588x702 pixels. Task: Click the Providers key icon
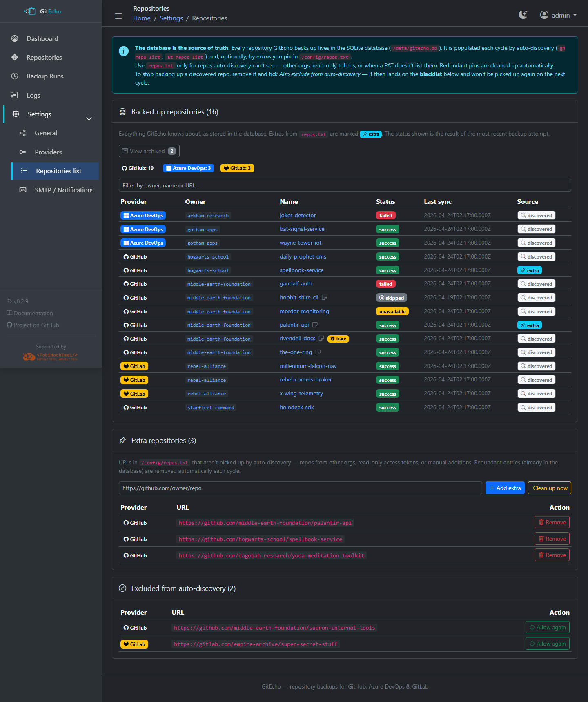click(x=23, y=152)
